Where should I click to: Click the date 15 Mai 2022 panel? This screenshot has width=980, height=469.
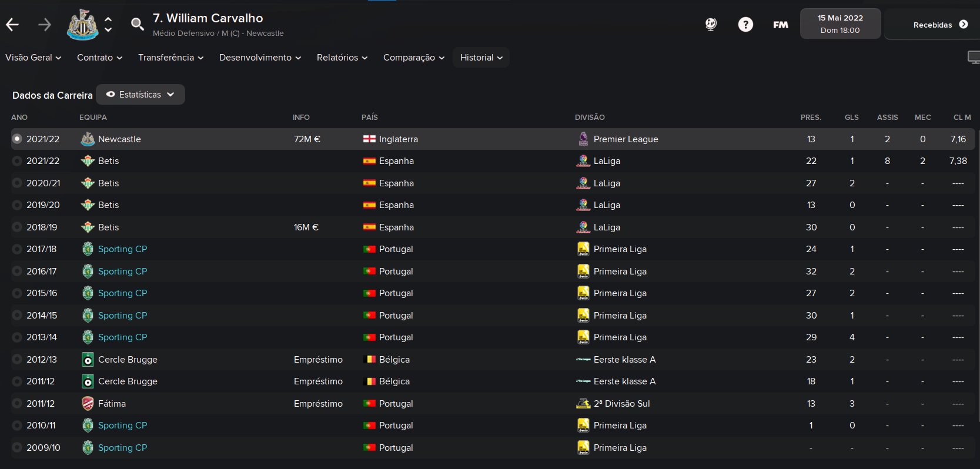point(840,24)
